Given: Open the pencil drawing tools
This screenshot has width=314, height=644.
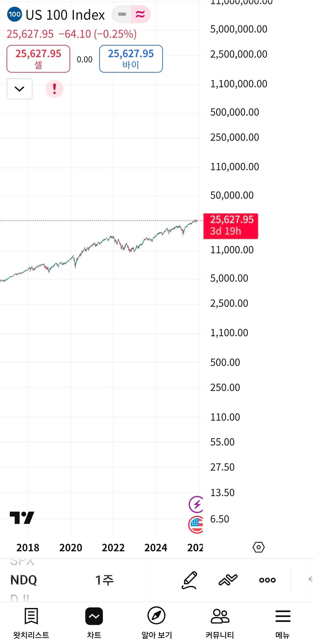Looking at the screenshot, I should click(189, 580).
